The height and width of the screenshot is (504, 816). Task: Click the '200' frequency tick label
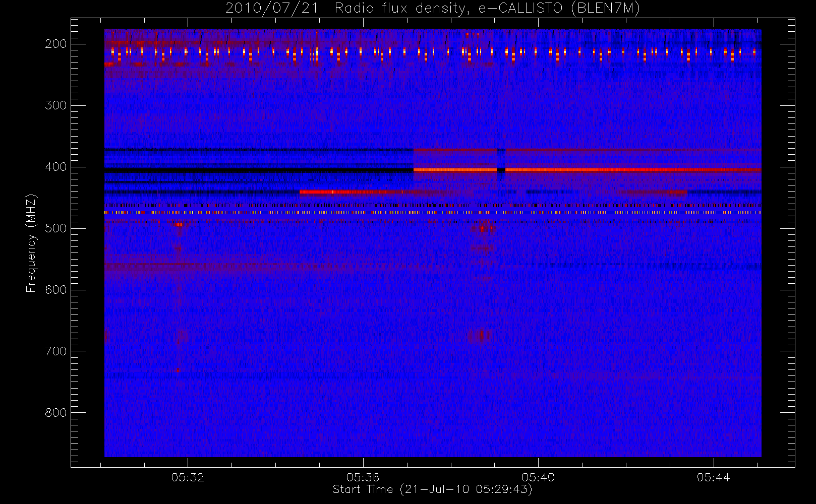[x=56, y=44]
